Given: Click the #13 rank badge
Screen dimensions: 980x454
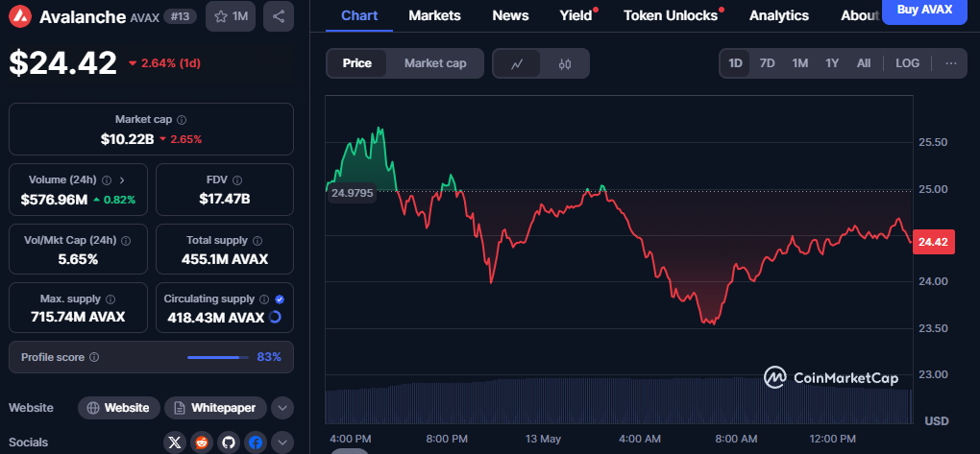Looking at the screenshot, I should click(180, 17).
